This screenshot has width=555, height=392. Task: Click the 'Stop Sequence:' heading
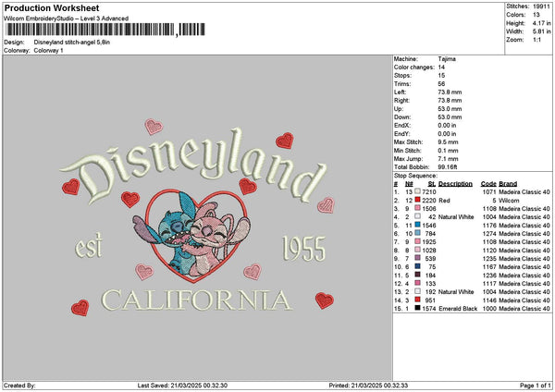tap(415, 176)
